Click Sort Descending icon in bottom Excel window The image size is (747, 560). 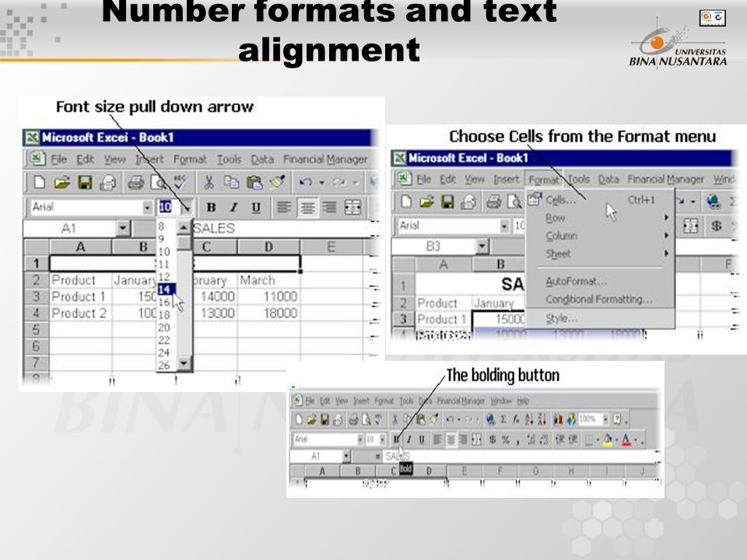(542, 419)
